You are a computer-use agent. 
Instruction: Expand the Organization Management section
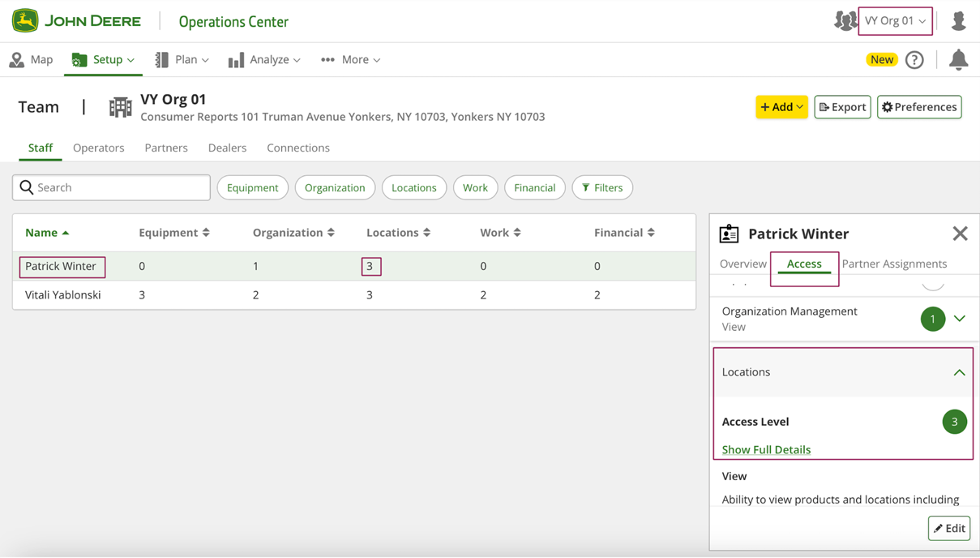tap(960, 319)
